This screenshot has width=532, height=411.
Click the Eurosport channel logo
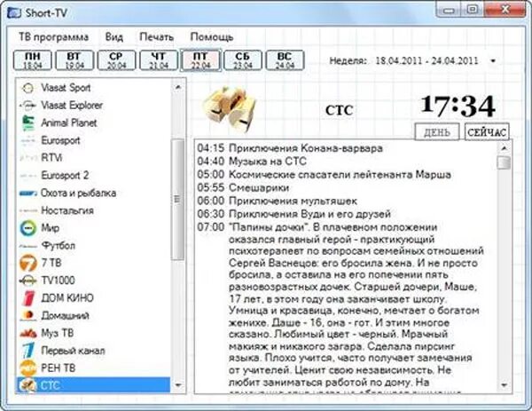[27, 140]
